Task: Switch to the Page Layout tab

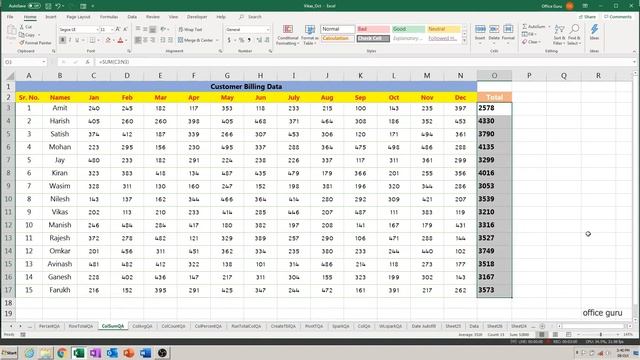Action: pyautogui.click(x=78, y=17)
